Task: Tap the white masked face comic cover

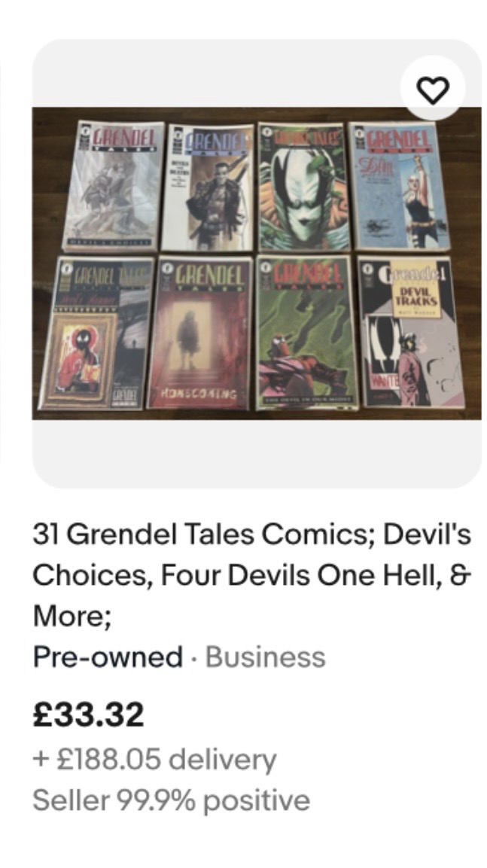Action: pyautogui.click(x=304, y=186)
